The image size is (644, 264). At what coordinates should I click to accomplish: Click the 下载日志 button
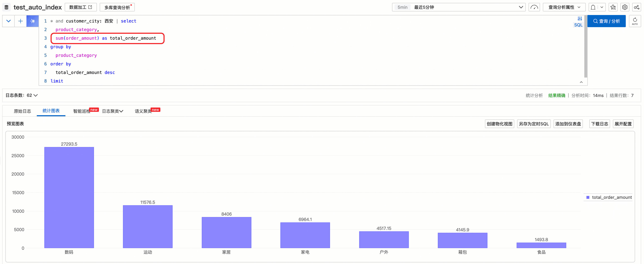tap(600, 124)
